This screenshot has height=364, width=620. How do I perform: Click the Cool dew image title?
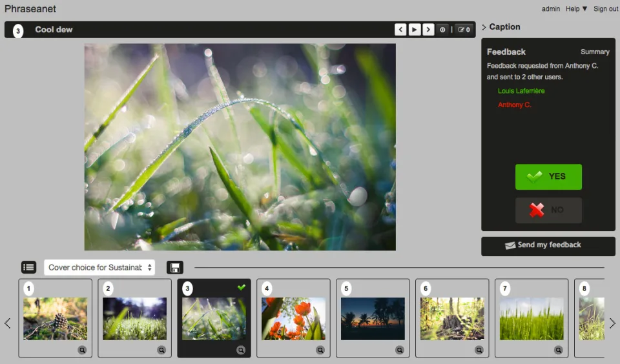pyautogui.click(x=54, y=30)
